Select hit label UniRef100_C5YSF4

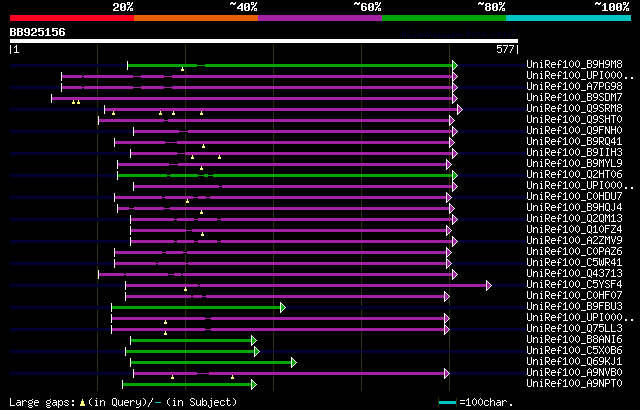574,284
